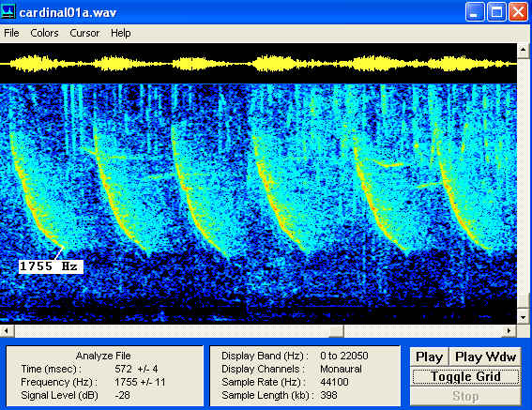Click the Stop button
The height and width of the screenshot is (410, 532).
click(x=465, y=396)
